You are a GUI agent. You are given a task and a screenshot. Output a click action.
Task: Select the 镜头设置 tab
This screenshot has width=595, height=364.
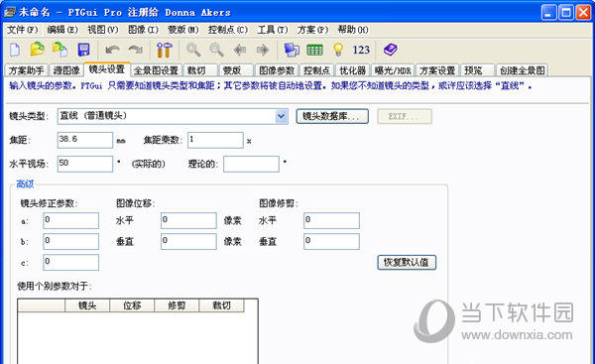coord(107,69)
